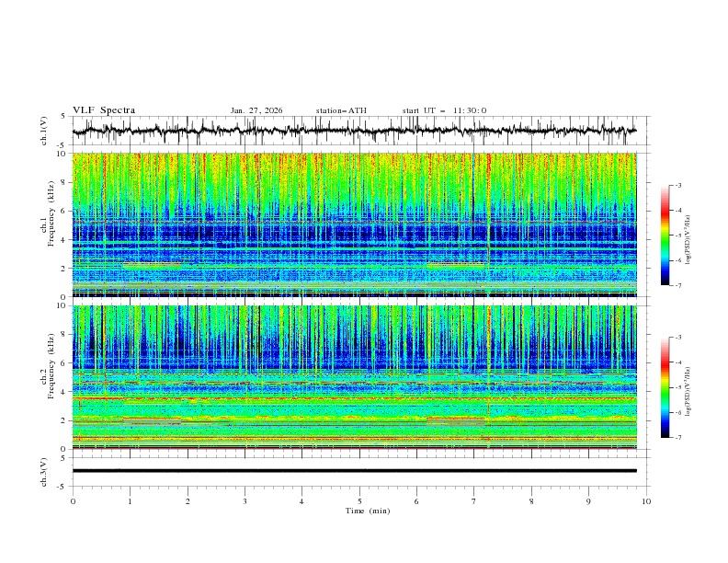728x563 pixels.
Task: Click the "Time (min)" axis title
Action: tap(368, 511)
